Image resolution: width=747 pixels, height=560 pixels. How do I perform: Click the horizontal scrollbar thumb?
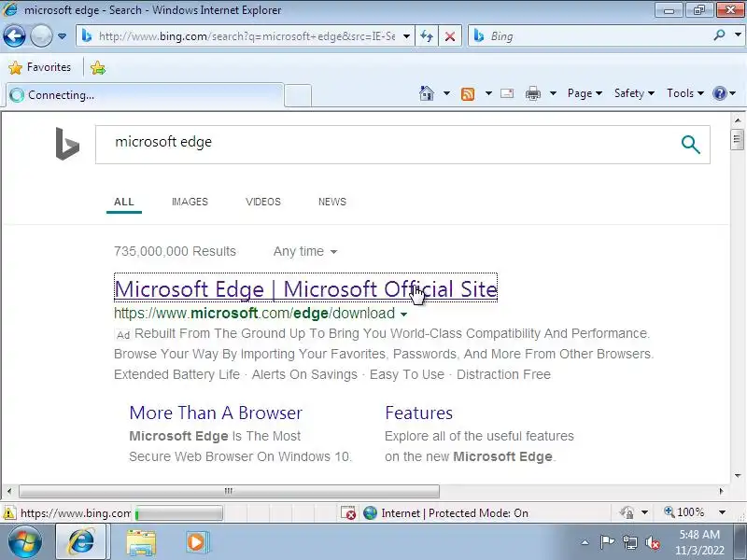coord(229,491)
